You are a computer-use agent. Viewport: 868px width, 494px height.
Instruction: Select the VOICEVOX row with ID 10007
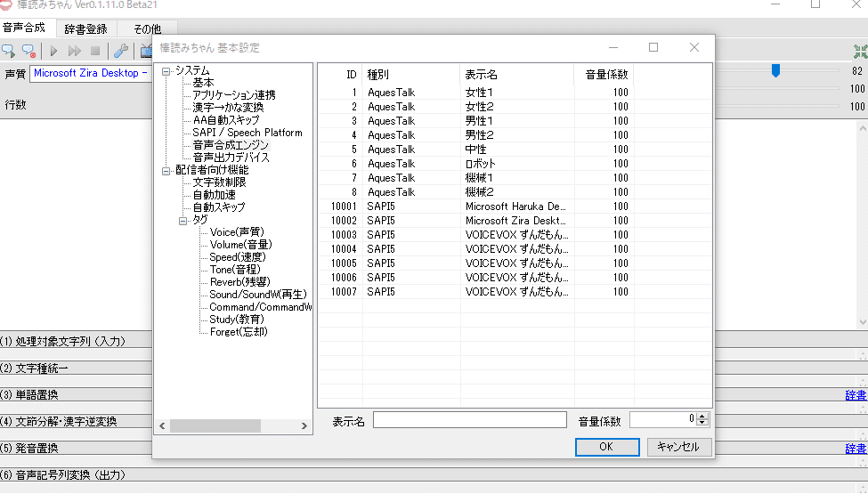point(476,292)
